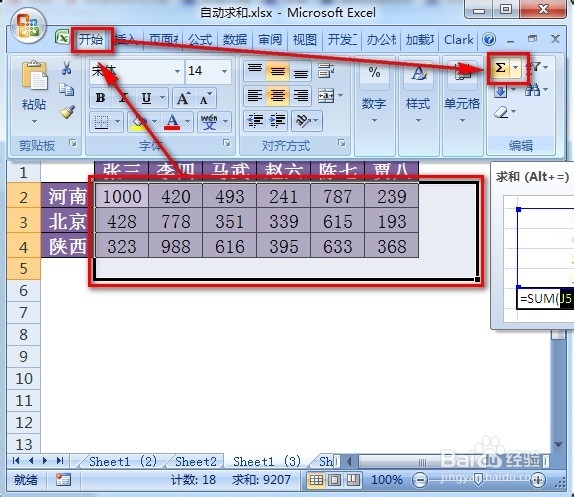Toggle Underline formatting
Image resolution: width=574 pixels, height=497 pixels.
[x=146, y=98]
